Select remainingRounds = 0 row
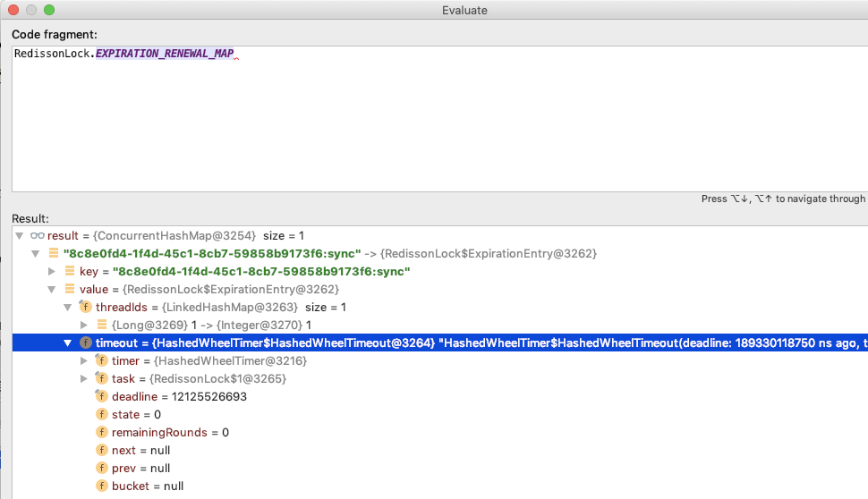The image size is (868, 499). 440,432
